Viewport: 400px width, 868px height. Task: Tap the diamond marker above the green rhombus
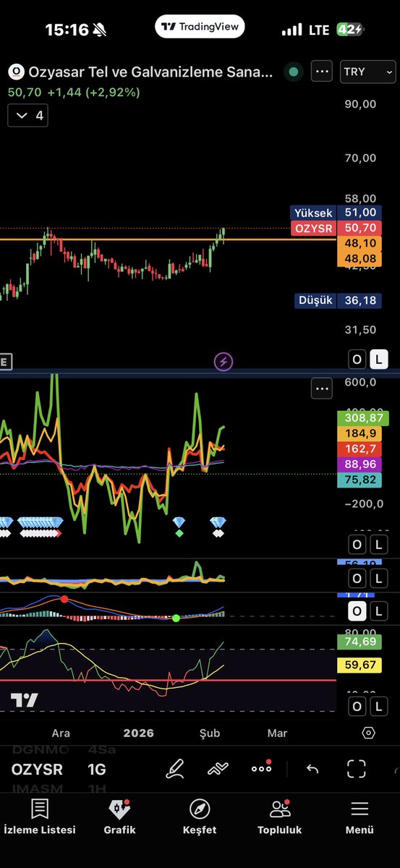point(179,522)
